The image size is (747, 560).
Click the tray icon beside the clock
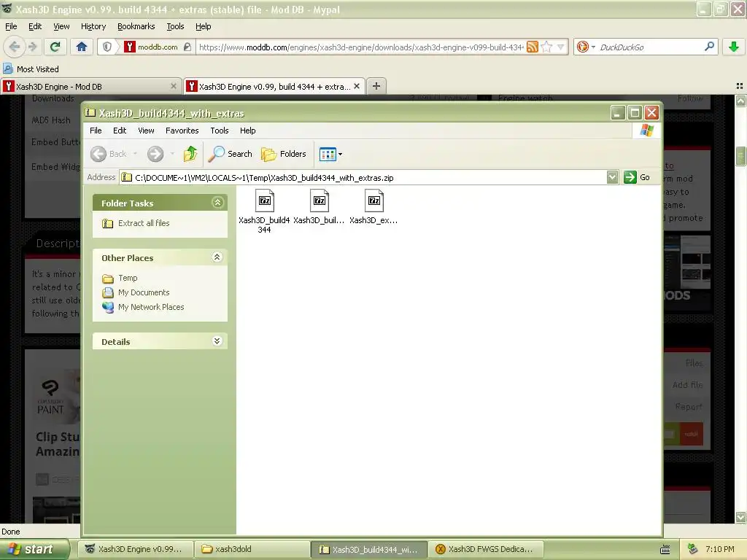click(693, 550)
